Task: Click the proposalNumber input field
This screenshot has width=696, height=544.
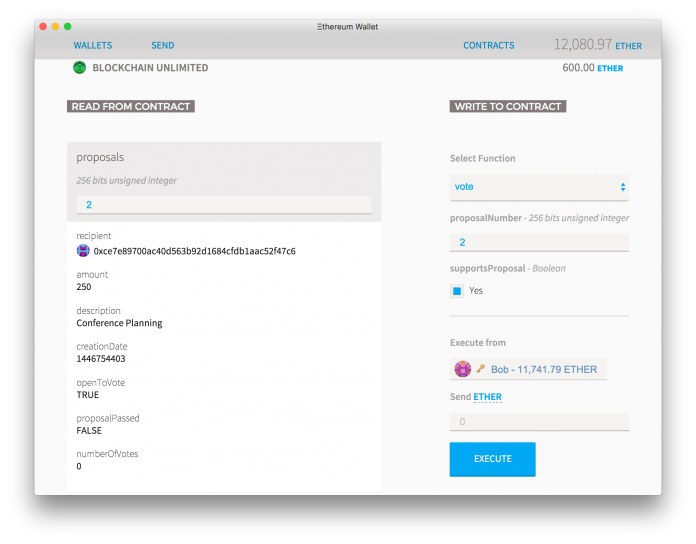Action: pyautogui.click(x=539, y=242)
